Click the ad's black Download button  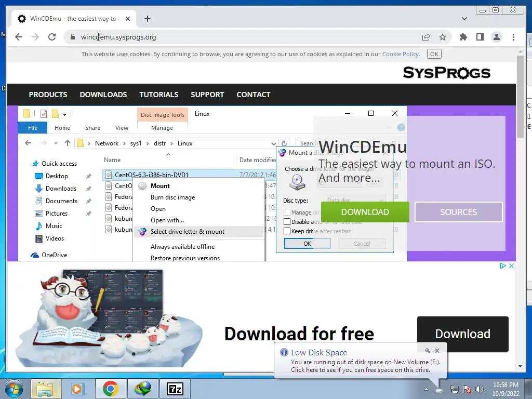[463, 334]
